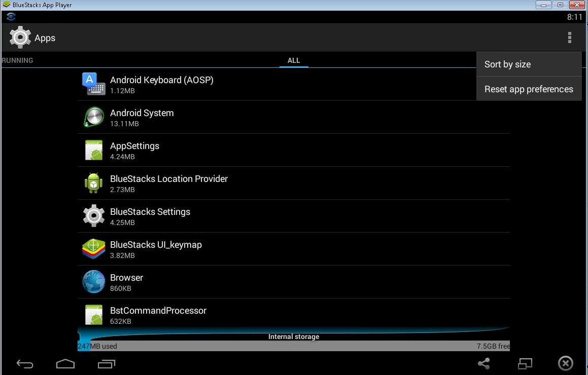Viewport: 588px width, 375px height.
Task: Tap the Android home navigation button
Action: pyautogui.click(x=65, y=364)
